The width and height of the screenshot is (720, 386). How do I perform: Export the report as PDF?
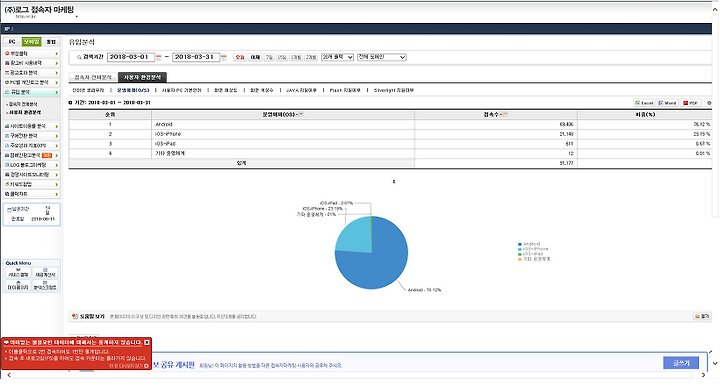tap(690, 103)
